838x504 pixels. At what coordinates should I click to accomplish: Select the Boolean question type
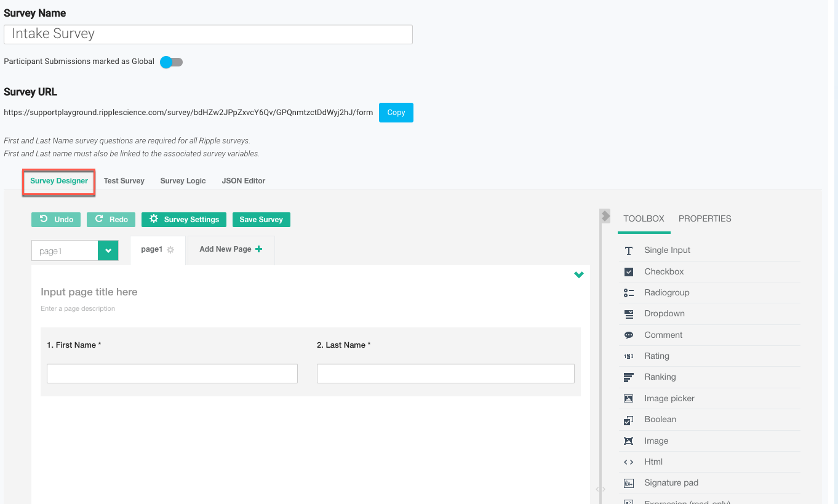(x=660, y=419)
